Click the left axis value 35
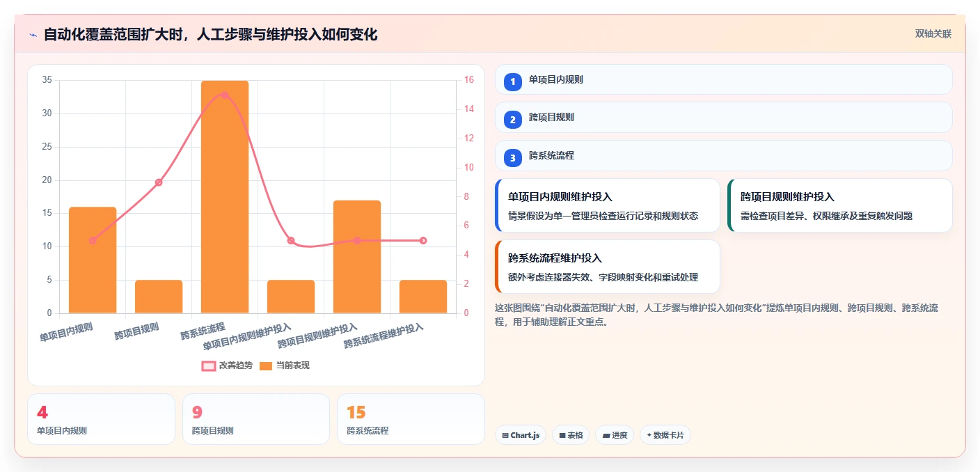980x472 pixels. pos(47,80)
